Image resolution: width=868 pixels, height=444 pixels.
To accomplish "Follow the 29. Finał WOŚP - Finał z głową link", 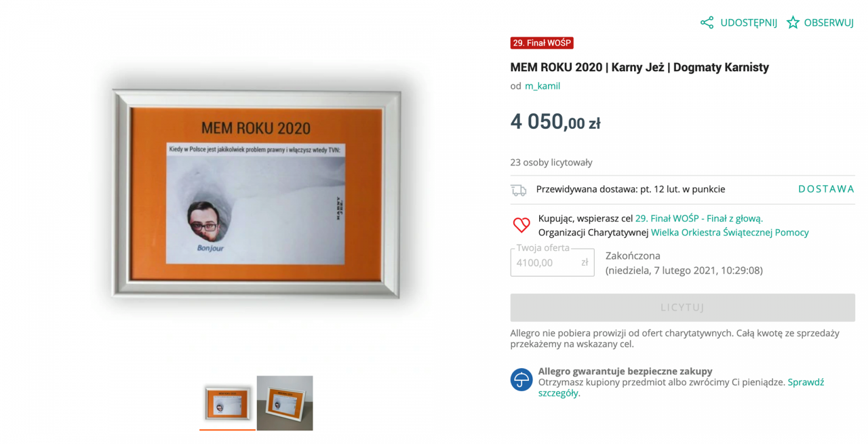I will 699,218.
